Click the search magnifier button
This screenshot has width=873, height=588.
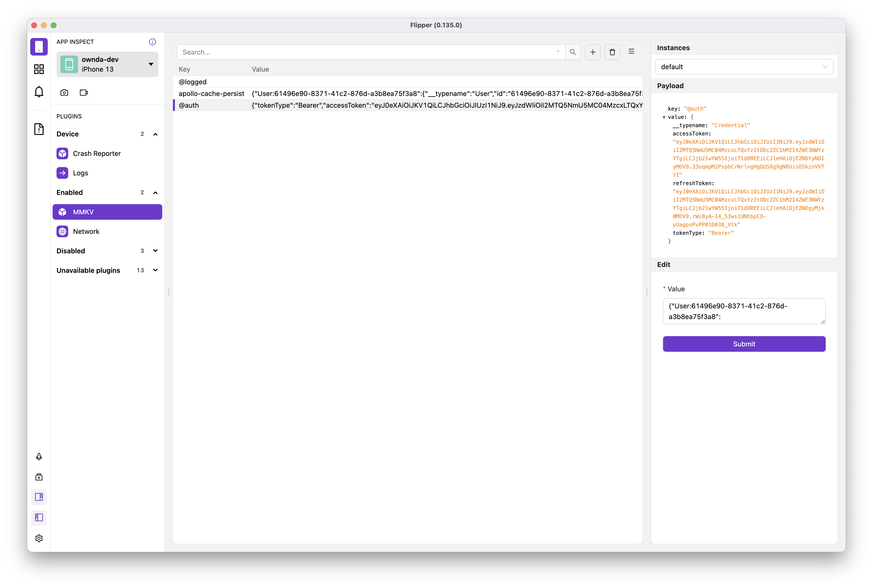click(573, 52)
